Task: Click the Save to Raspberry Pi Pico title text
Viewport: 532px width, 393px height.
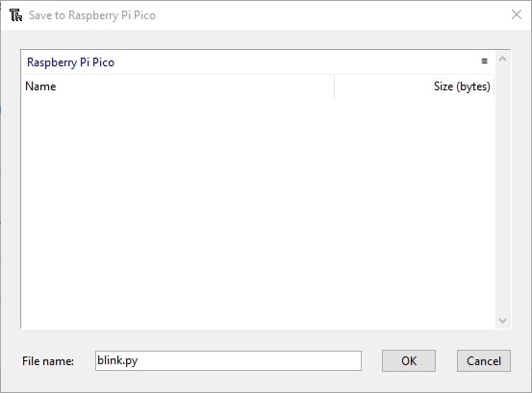Action: click(x=92, y=15)
